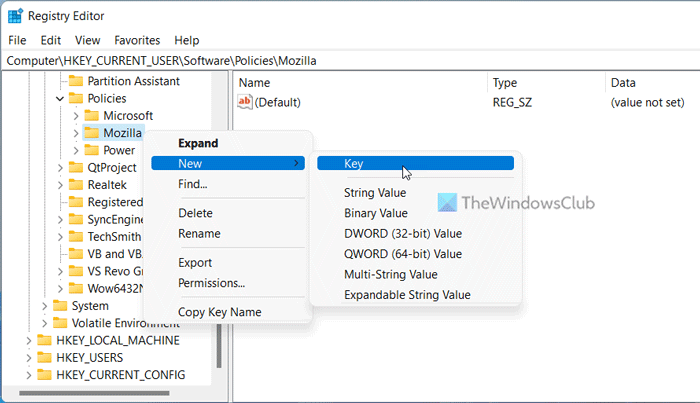Click the QtProject folder icon
The height and width of the screenshot is (403, 700).
tap(76, 167)
